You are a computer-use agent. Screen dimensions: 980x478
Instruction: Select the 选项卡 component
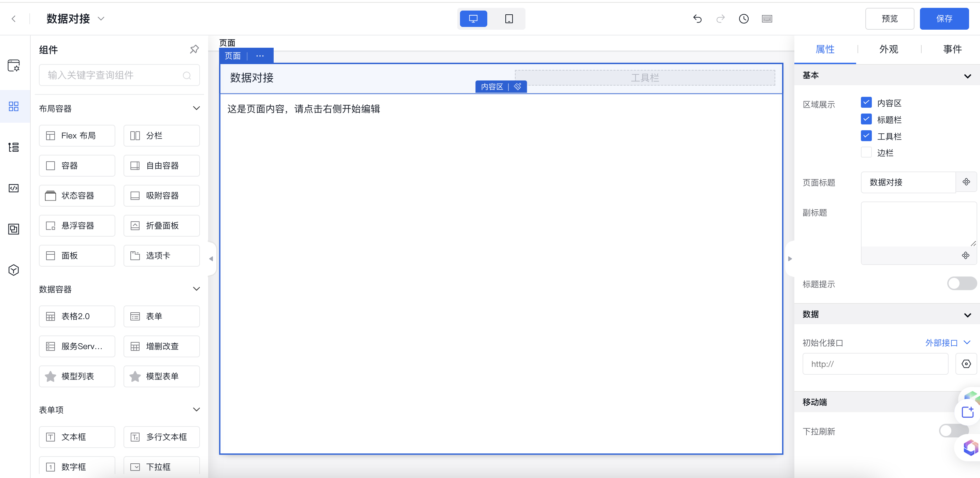(x=162, y=256)
